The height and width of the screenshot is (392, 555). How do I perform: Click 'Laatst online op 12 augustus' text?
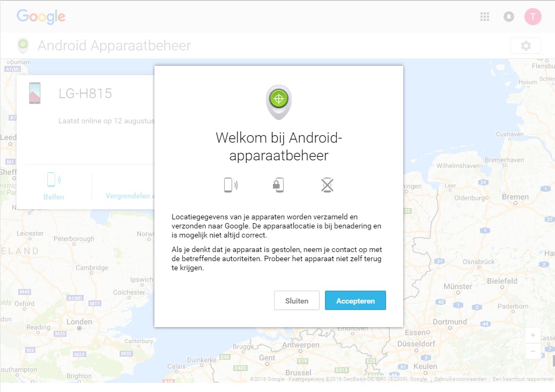(106, 121)
